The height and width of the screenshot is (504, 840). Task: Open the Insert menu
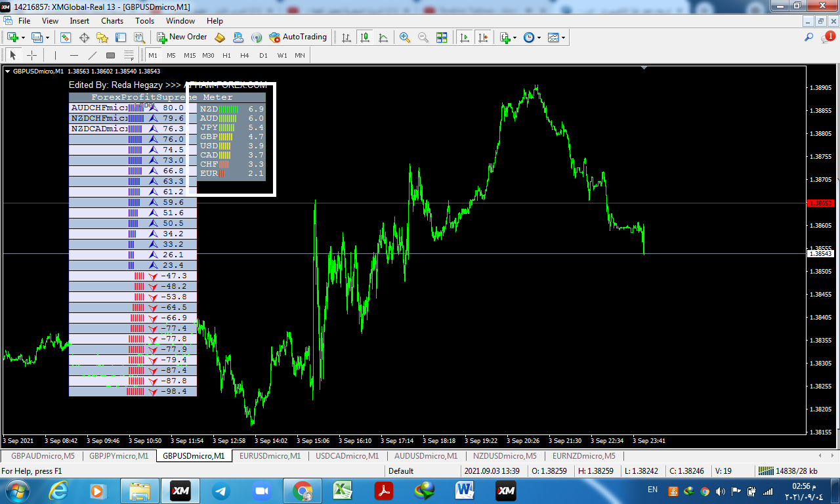pos(79,21)
